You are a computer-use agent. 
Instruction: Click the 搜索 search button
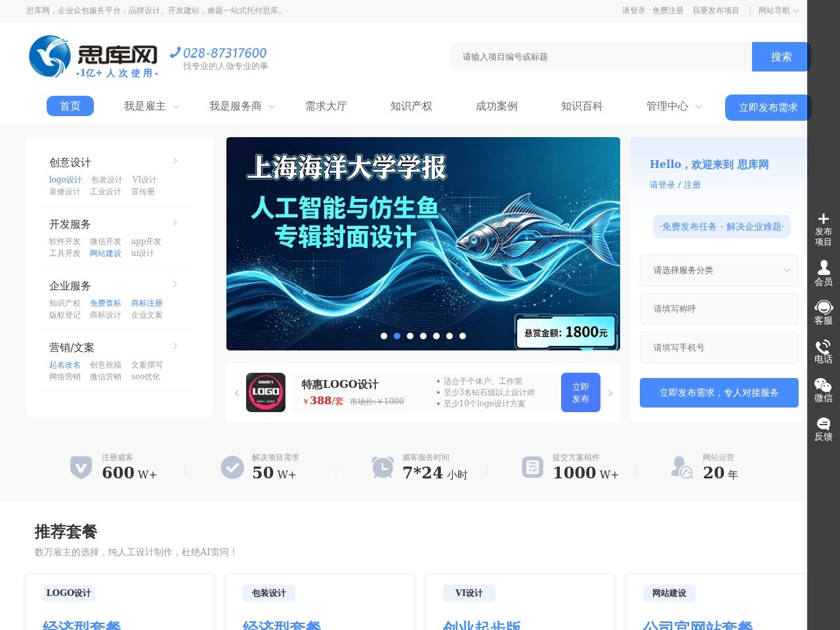(781, 57)
